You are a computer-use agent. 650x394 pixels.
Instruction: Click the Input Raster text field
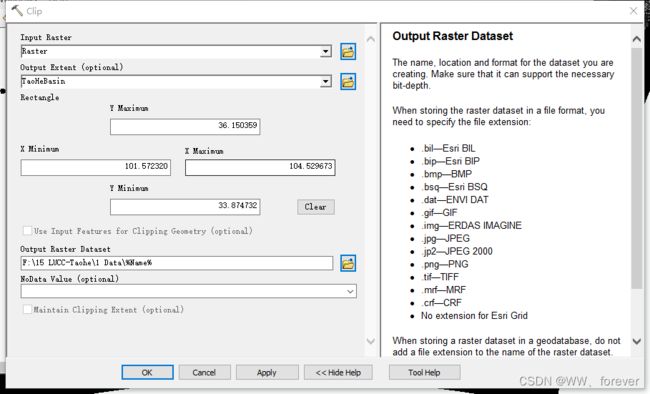pos(171,51)
